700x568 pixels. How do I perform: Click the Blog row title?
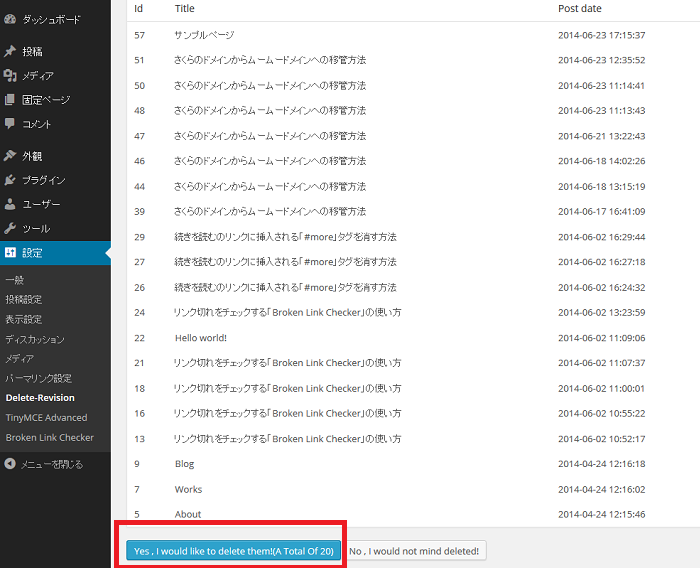pyautogui.click(x=184, y=464)
